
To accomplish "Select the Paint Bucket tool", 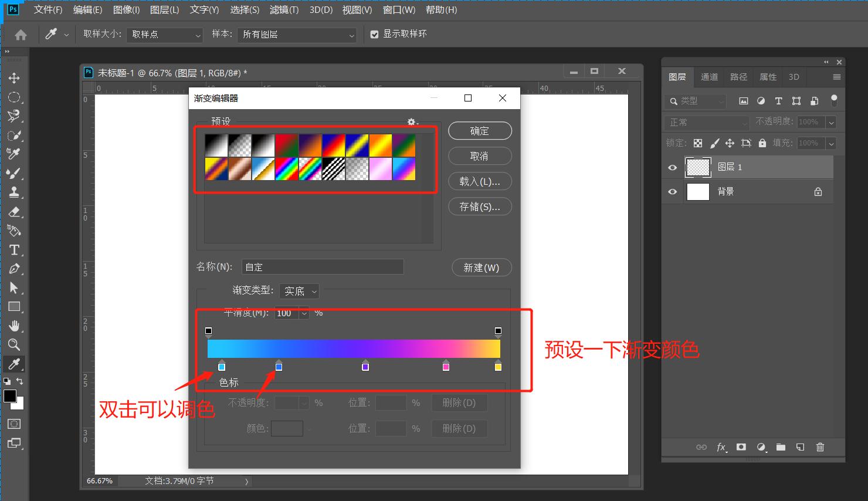I will coord(14,231).
